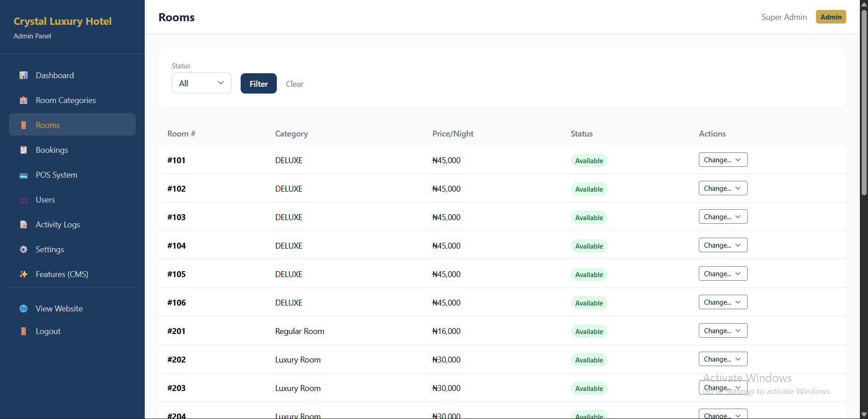Screen dimensions: 868x419
Task: Expand the Change dropdown for room #201
Action: (722, 330)
